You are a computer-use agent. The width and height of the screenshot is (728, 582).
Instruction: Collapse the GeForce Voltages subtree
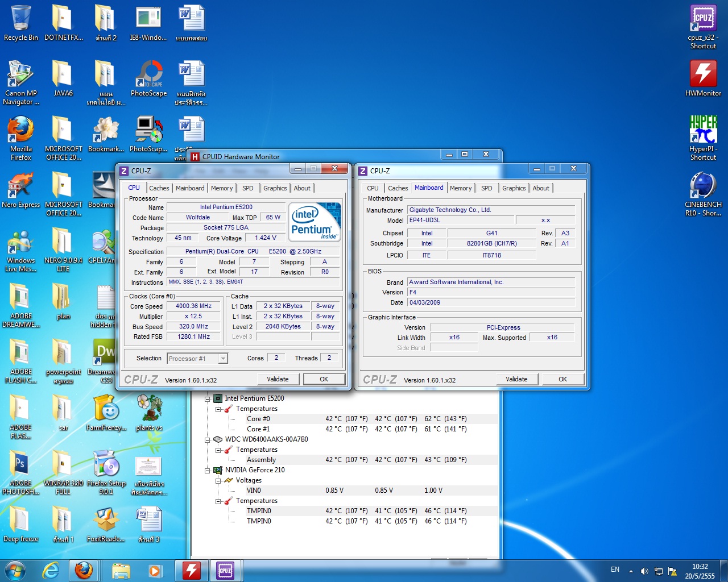click(218, 481)
